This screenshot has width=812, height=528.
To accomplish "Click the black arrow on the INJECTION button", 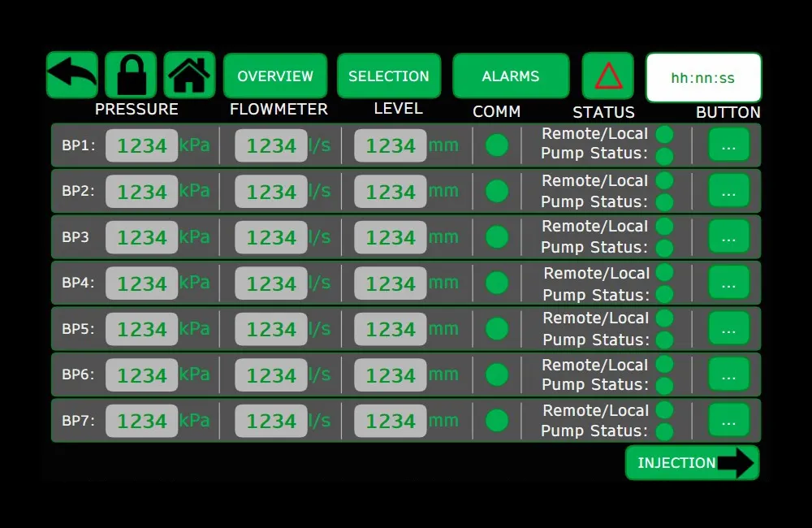I will [737, 463].
